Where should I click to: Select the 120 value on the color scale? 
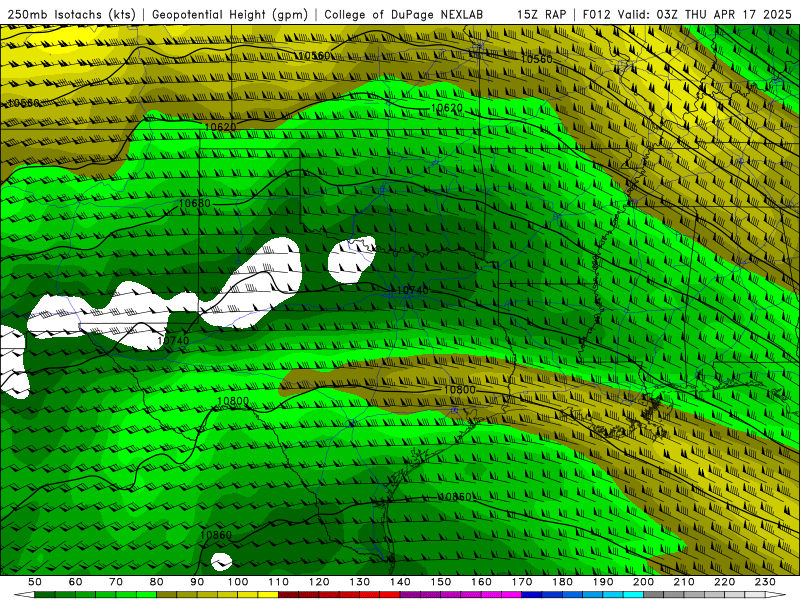[319, 582]
